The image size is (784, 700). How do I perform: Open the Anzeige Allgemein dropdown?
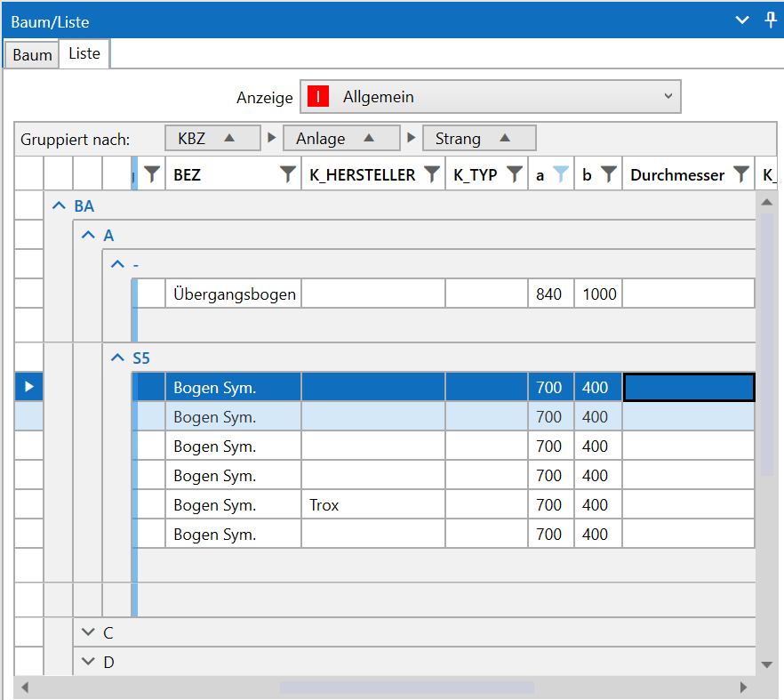pos(490,96)
